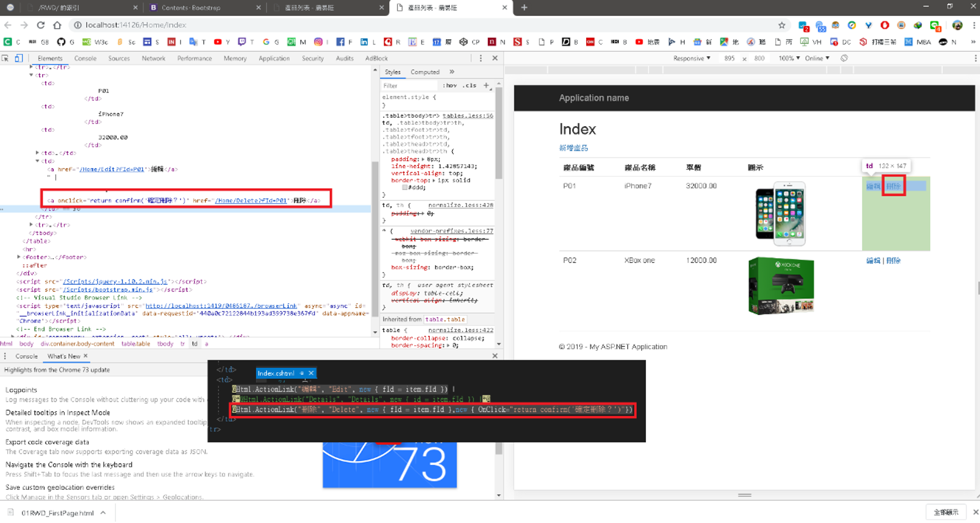Open the AdBlock DevTools tab
The height and width of the screenshot is (523, 980).
[377, 58]
